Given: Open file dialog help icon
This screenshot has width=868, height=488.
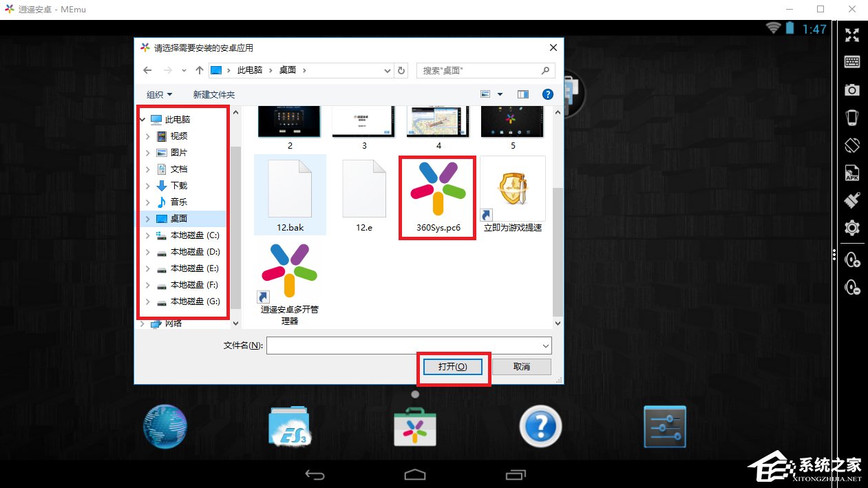Looking at the screenshot, I should click(x=548, y=94).
